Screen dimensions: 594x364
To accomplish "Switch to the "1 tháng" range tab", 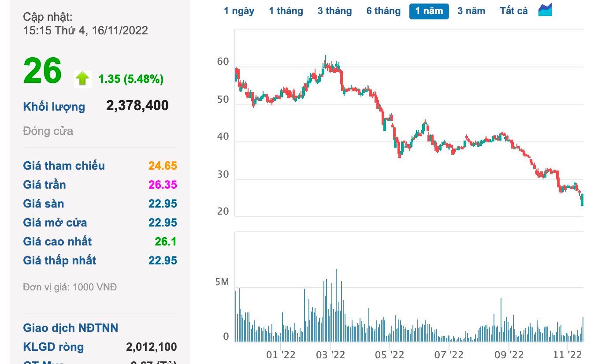I will 286,11.
